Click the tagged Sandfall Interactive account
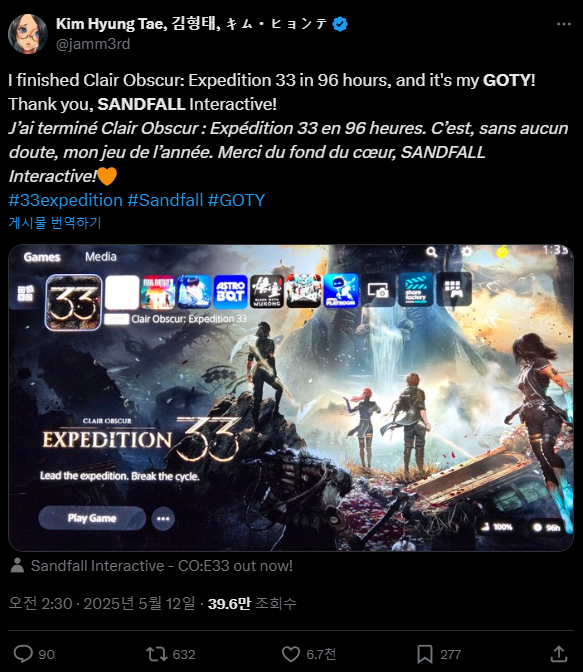The width and height of the screenshot is (583, 672). click(162, 566)
